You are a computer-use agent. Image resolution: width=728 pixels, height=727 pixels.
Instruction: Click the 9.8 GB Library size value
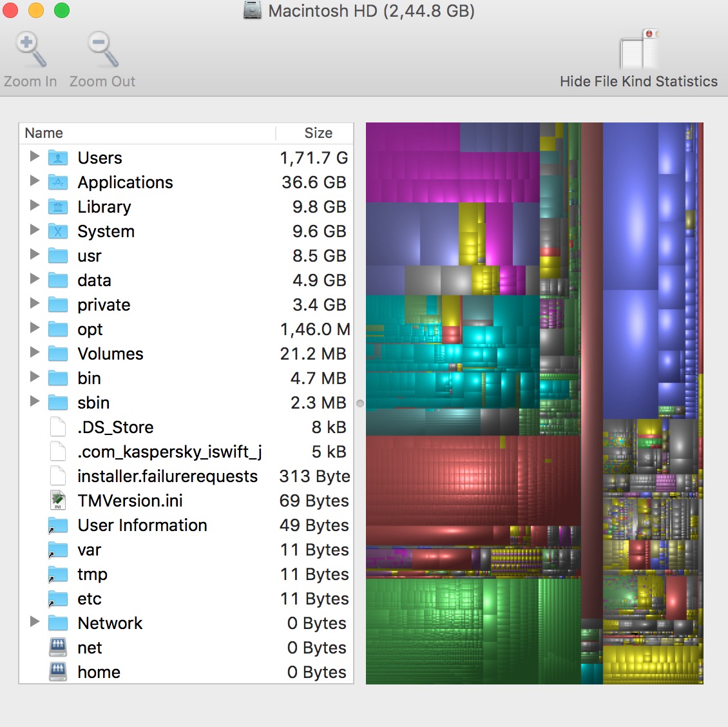pos(320,207)
